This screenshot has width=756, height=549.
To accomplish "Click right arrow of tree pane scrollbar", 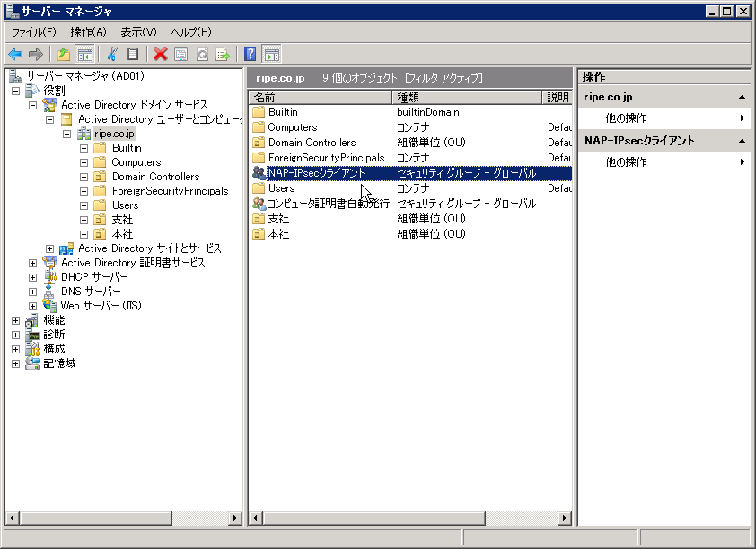I will [235, 518].
